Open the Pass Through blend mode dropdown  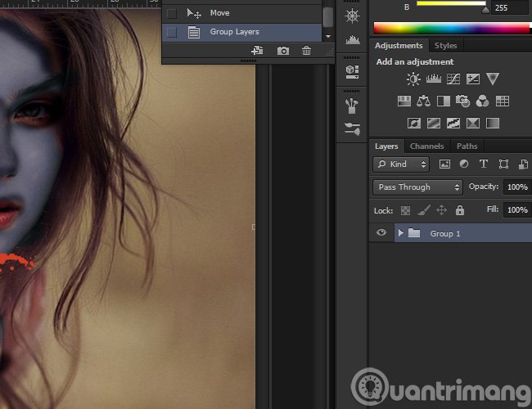417,187
